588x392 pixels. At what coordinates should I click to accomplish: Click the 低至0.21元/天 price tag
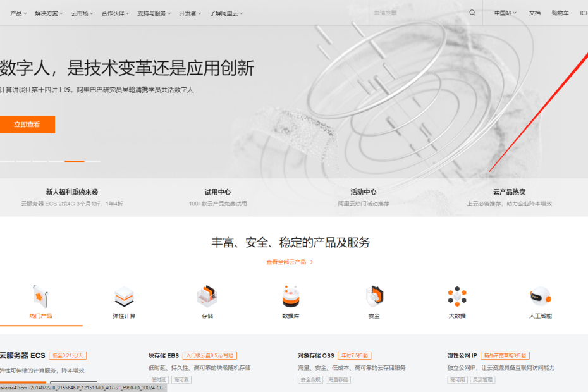point(68,355)
